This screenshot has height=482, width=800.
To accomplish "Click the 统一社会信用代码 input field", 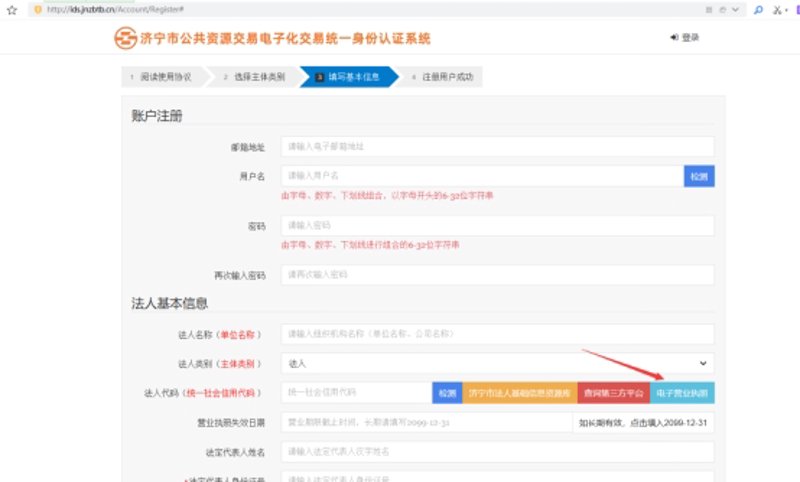I will tap(357, 393).
